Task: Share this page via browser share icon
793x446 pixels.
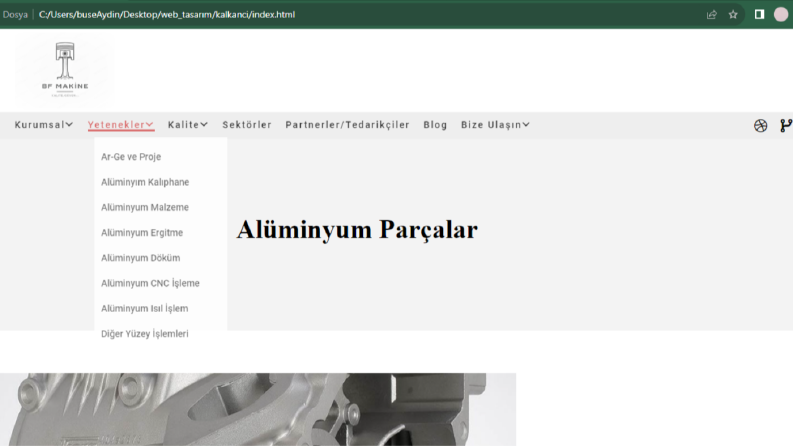Action: (x=712, y=15)
